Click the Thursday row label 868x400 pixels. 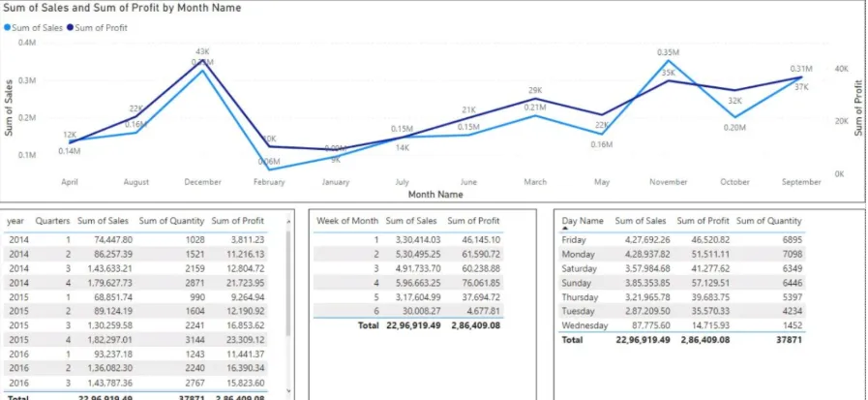pyautogui.click(x=580, y=297)
